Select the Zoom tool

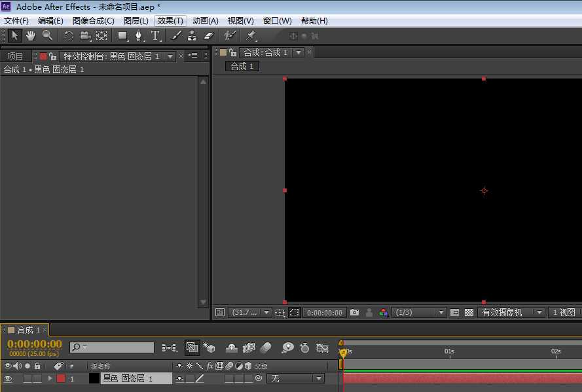pyautogui.click(x=46, y=35)
